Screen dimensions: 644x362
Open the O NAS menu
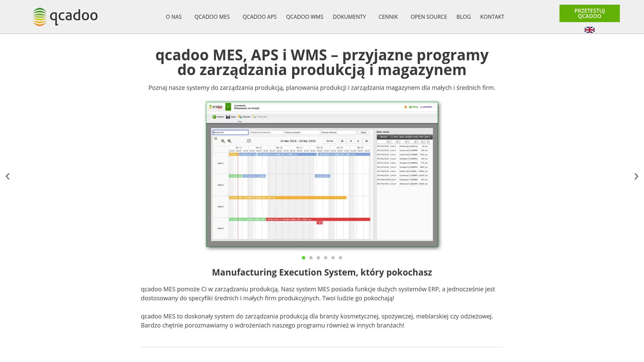pyautogui.click(x=174, y=17)
